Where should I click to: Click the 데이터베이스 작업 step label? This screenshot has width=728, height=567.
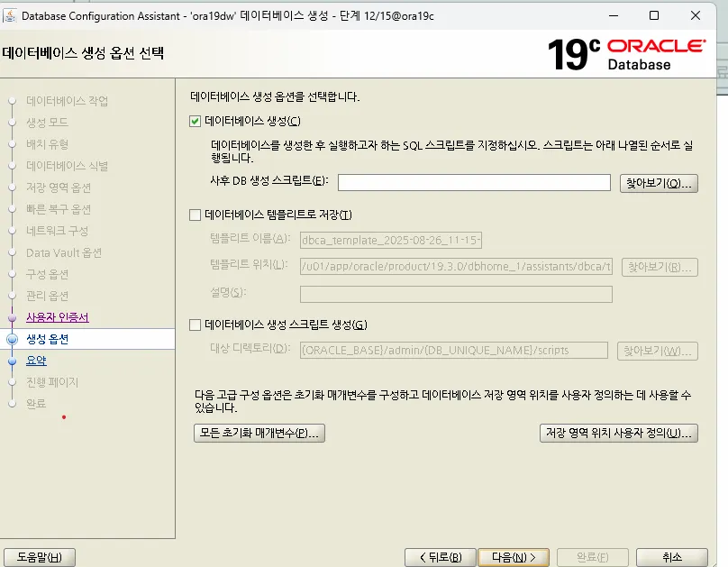click(67, 101)
